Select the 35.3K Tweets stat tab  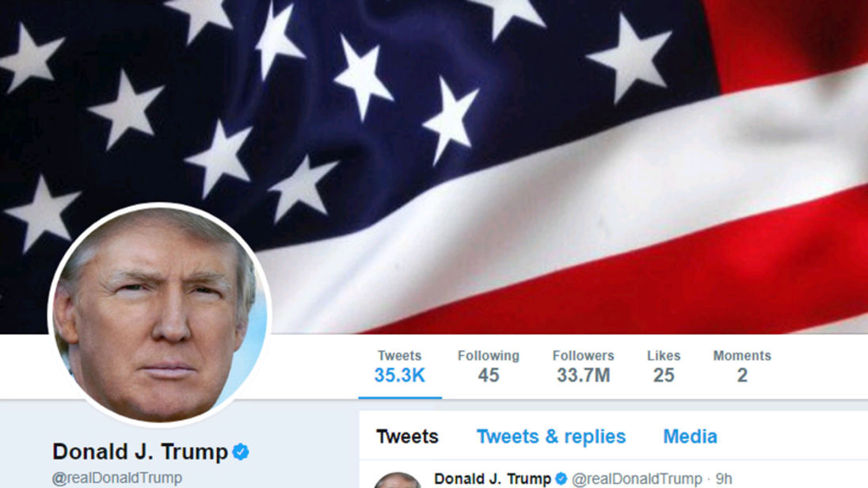coord(400,366)
